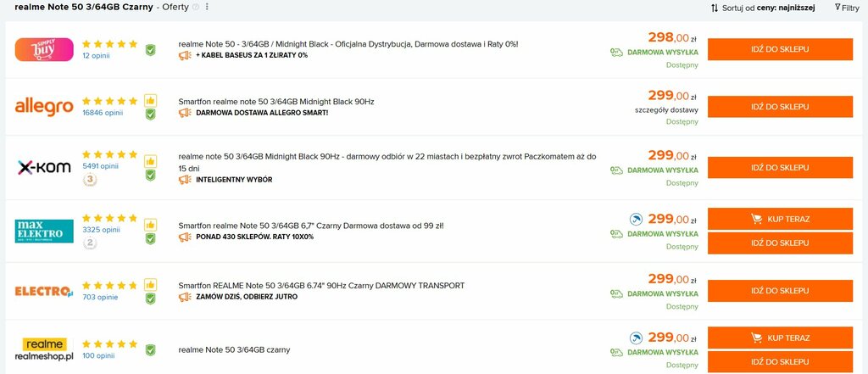
Task: Go to the x-kom shop via IDŹ DO SKLEPU
Action: pyautogui.click(x=780, y=167)
